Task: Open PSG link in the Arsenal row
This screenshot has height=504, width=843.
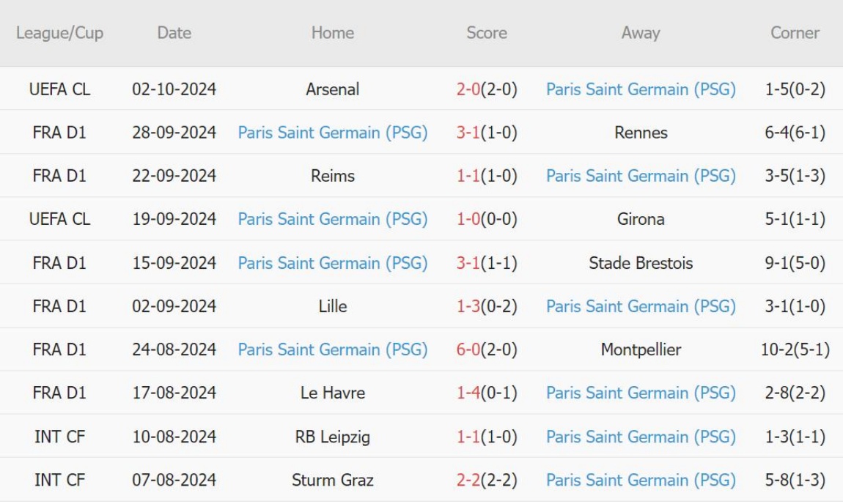Action: tap(641, 89)
